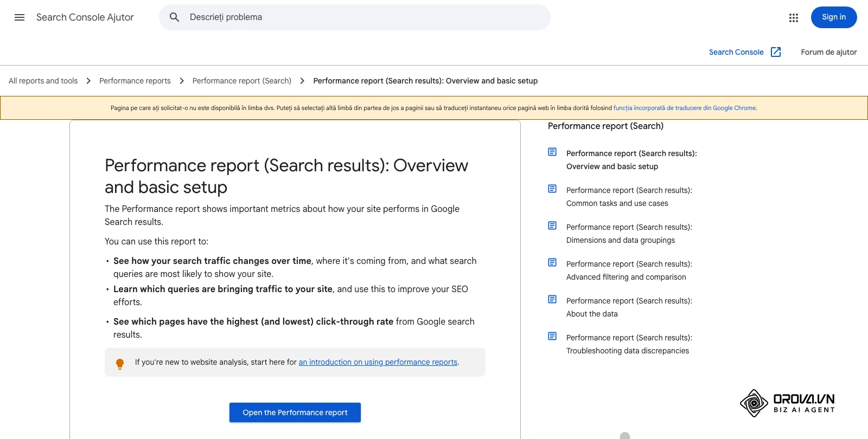Navigate to All reports and tools breadcrumb
Viewport: 868px width, 439px height.
(43, 81)
